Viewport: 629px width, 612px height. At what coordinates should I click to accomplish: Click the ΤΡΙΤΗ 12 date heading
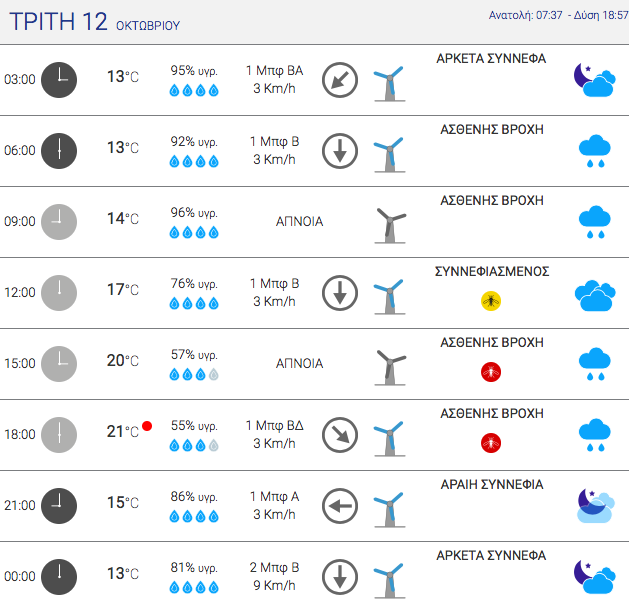click(x=59, y=21)
